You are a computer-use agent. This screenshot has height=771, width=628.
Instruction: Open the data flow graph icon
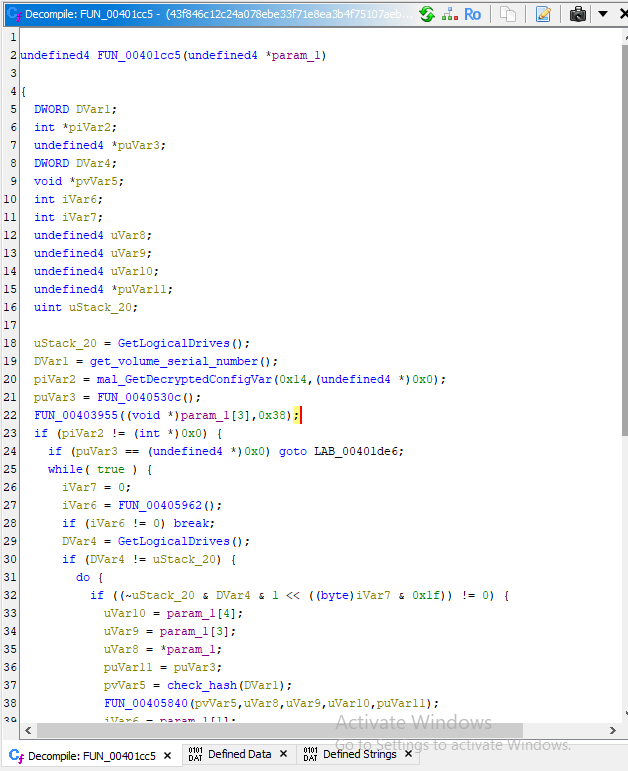pos(450,14)
